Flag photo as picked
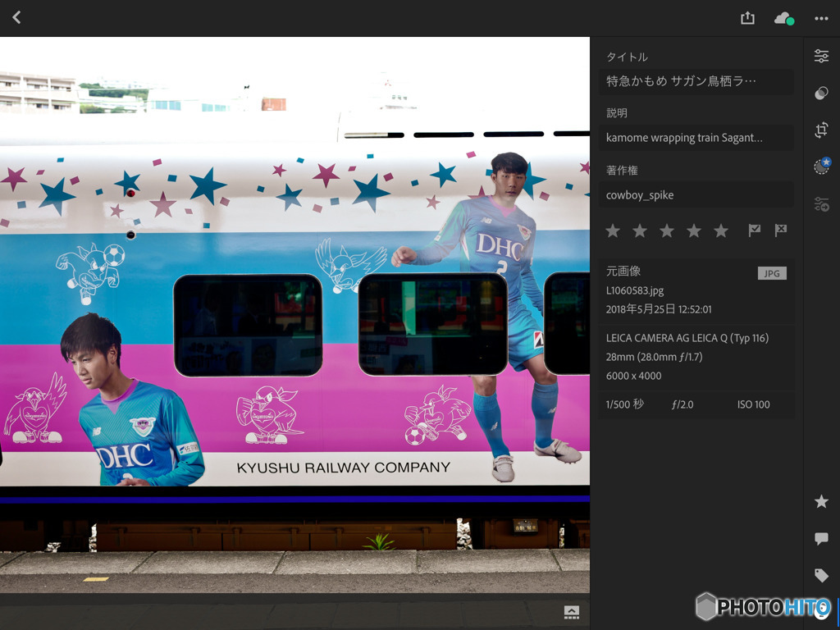The height and width of the screenshot is (630, 840). (x=755, y=231)
